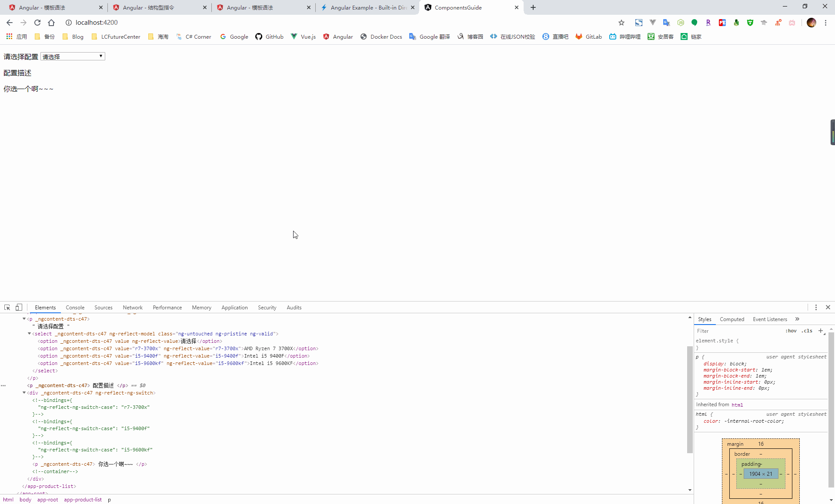Open the Computed styles tab

(732, 319)
